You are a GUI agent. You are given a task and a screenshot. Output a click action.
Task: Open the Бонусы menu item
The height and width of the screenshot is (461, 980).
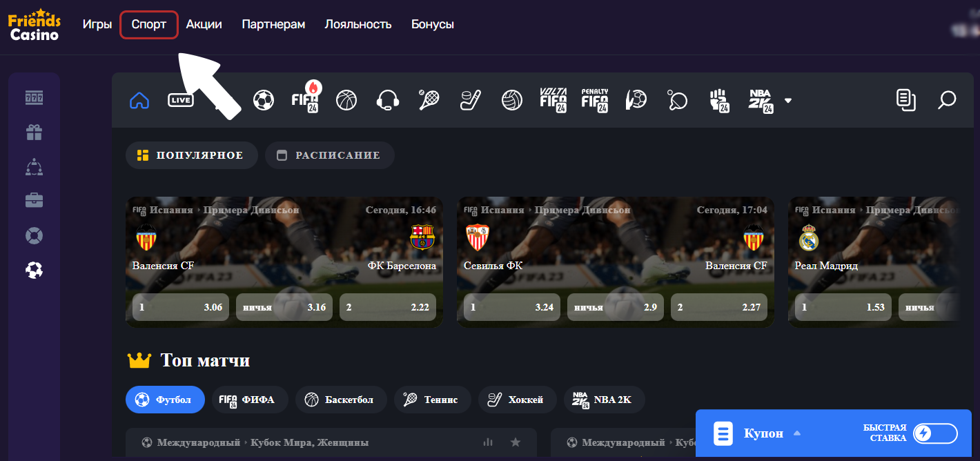(432, 24)
